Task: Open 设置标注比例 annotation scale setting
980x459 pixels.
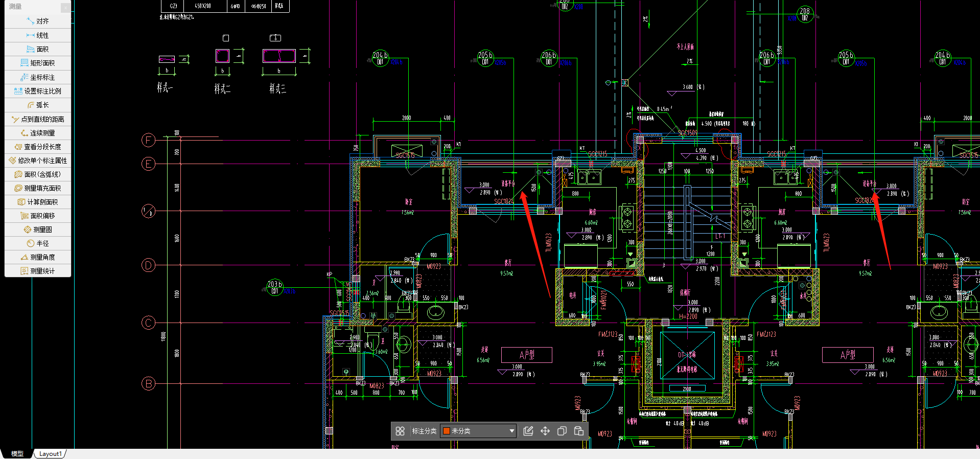Action: pyautogui.click(x=38, y=91)
